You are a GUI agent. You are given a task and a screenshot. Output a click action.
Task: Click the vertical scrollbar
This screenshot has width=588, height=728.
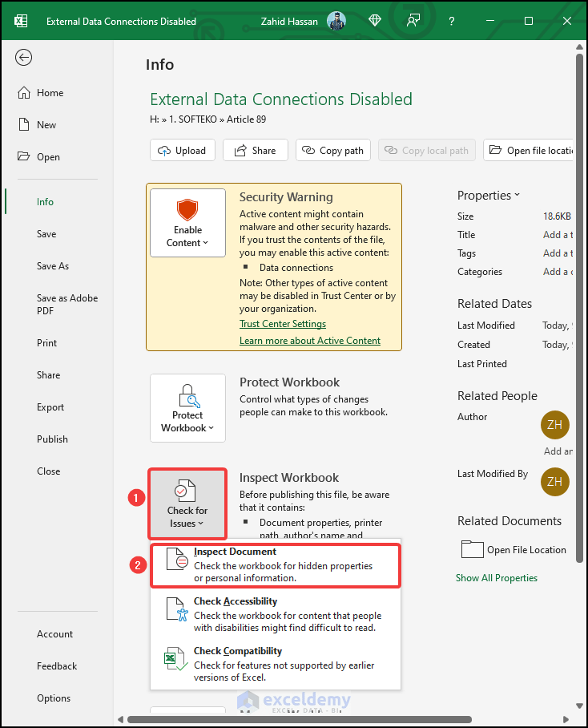(579, 309)
